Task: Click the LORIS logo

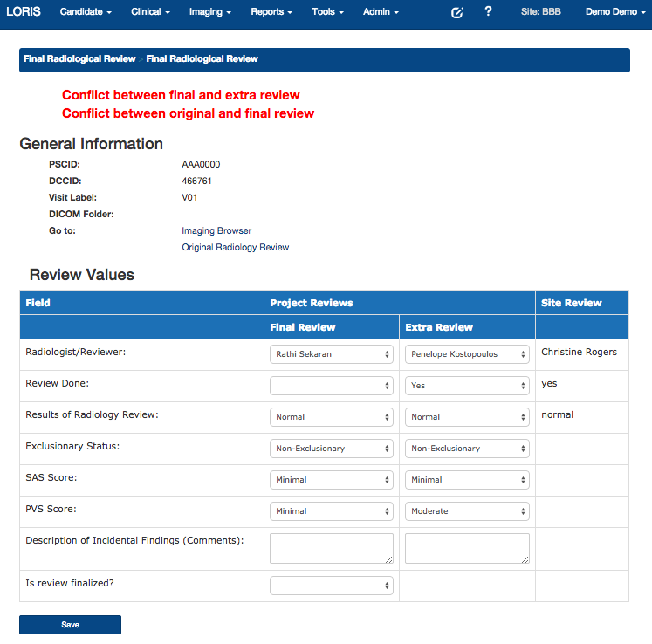Action: (24, 12)
